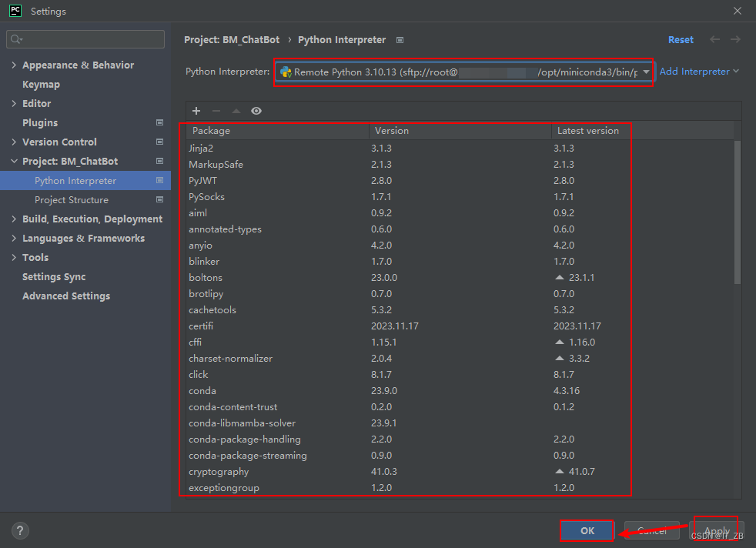Click upgrade arrow beside cffi 1.16.0

(x=559, y=342)
